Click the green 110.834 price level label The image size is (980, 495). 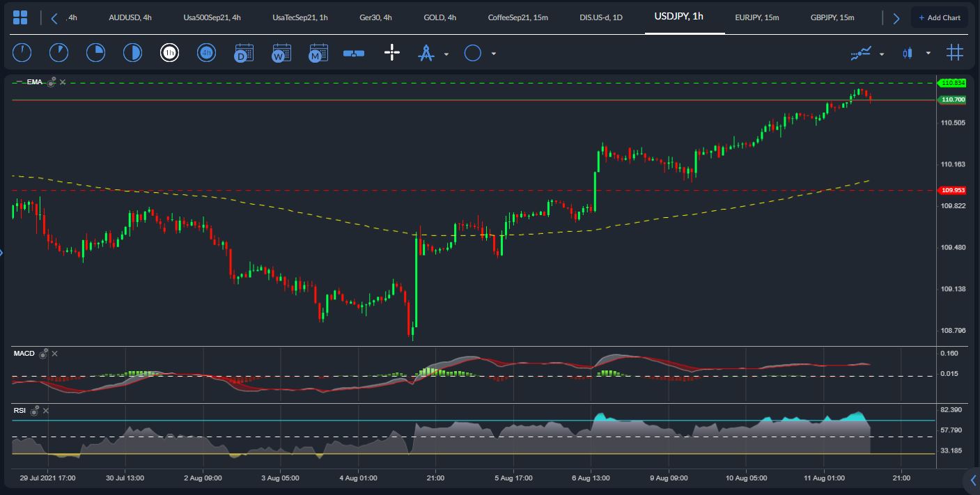point(952,83)
